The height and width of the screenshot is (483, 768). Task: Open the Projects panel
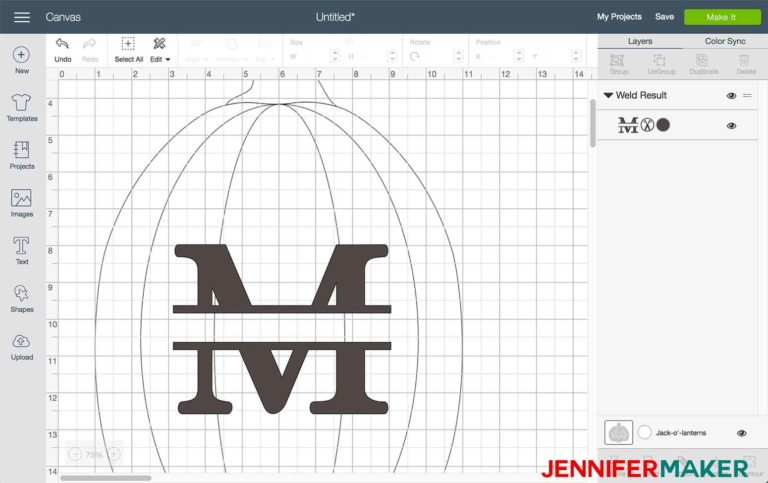tap(22, 155)
